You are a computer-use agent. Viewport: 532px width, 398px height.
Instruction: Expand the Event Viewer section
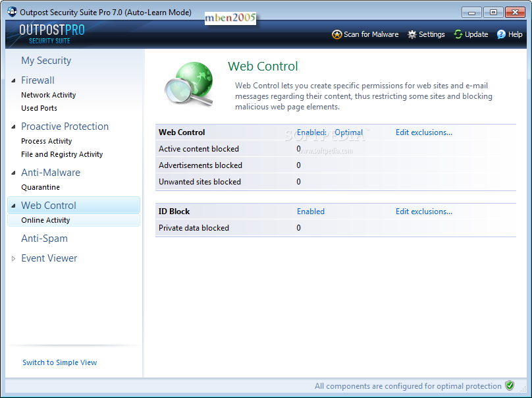point(14,258)
